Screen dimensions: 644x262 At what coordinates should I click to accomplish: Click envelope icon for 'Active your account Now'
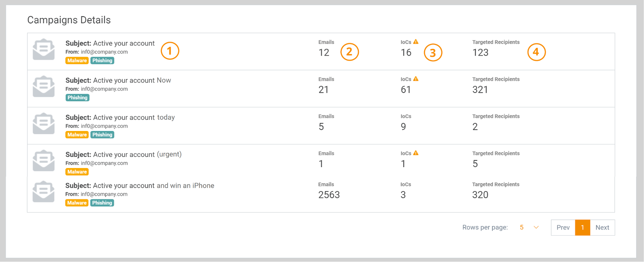(x=43, y=86)
